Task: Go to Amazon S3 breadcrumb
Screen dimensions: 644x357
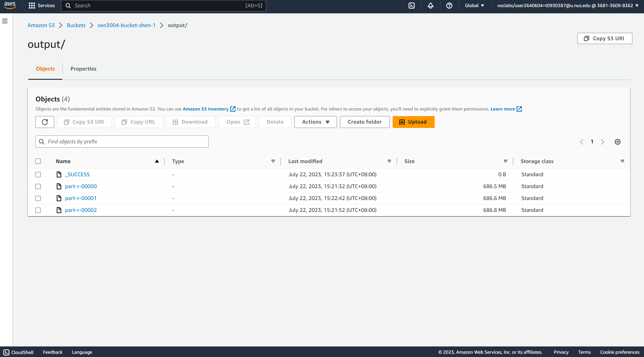Action: click(x=41, y=25)
